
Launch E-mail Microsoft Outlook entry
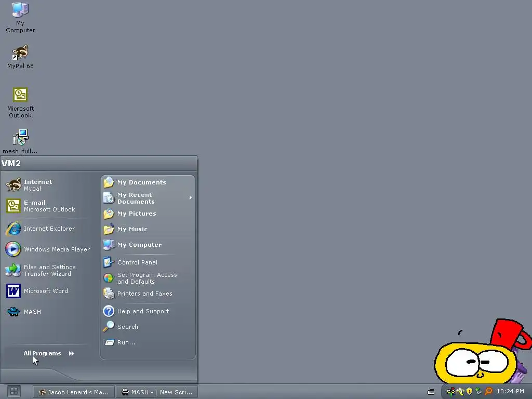tap(47, 206)
